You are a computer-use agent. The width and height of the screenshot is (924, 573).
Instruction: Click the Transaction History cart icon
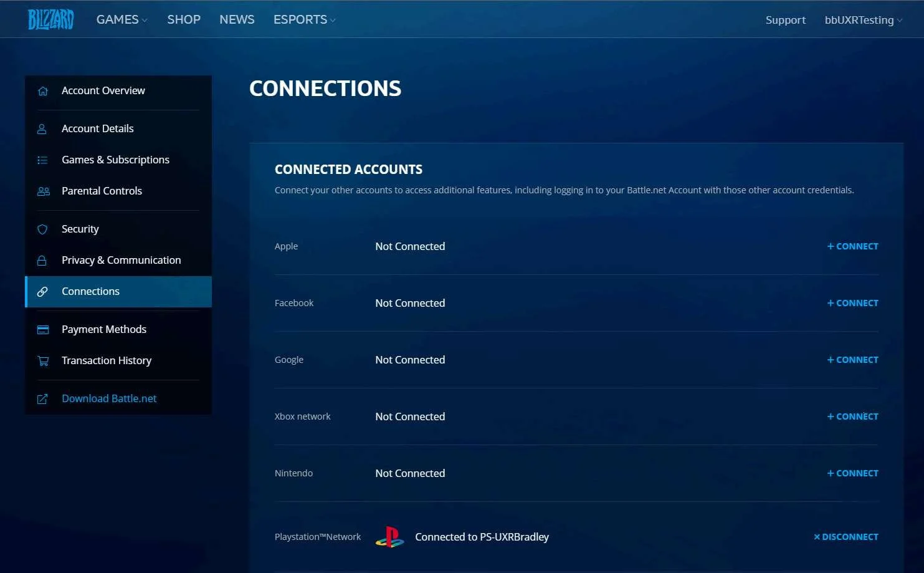[43, 361]
